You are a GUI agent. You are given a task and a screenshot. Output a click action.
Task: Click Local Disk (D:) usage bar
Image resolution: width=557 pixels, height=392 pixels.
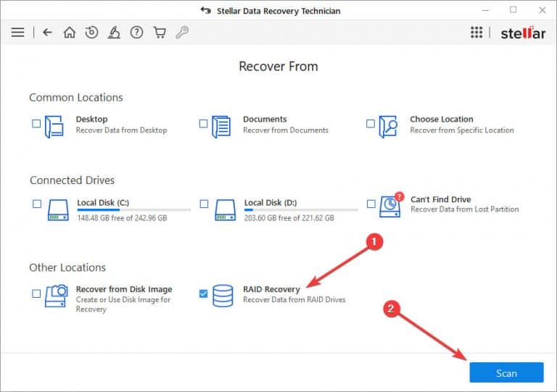[x=301, y=210]
